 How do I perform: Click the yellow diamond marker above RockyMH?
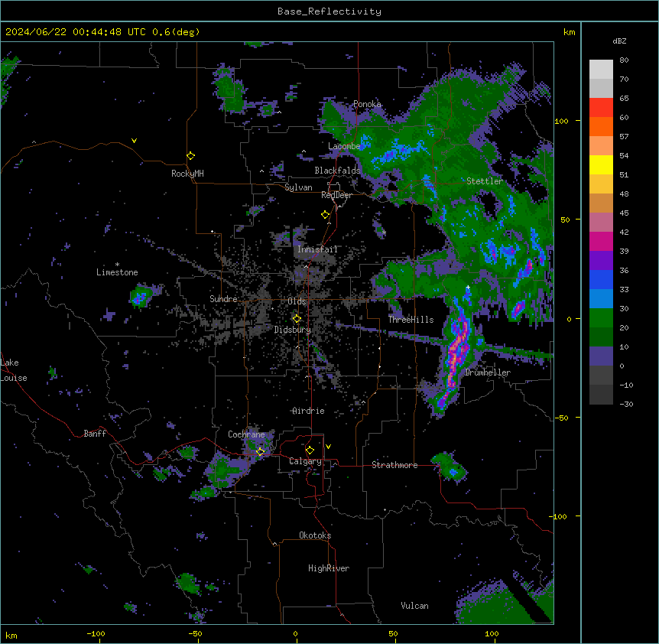pyautogui.click(x=190, y=156)
